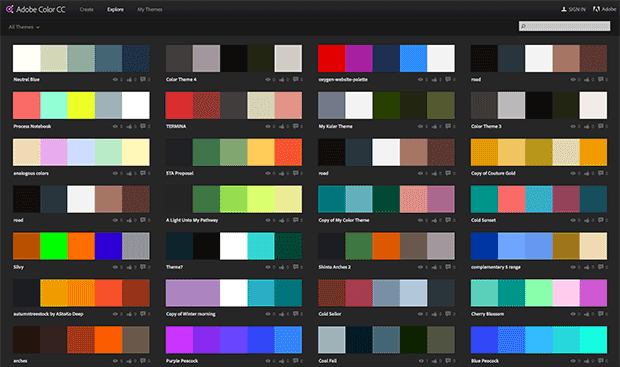Viewport: 620px width, 367px height.
Task: Open comments icon for oxygen-website-palette
Action: 448,79
